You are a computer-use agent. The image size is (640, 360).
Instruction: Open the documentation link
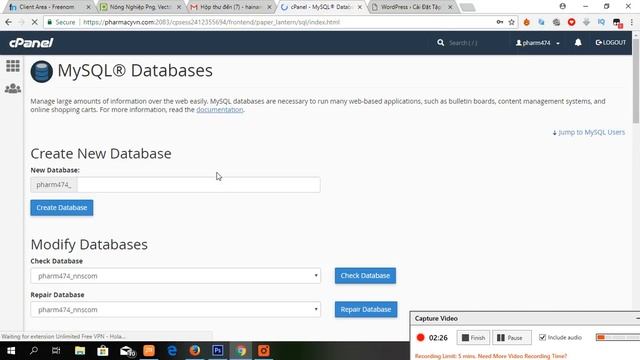coord(220,109)
